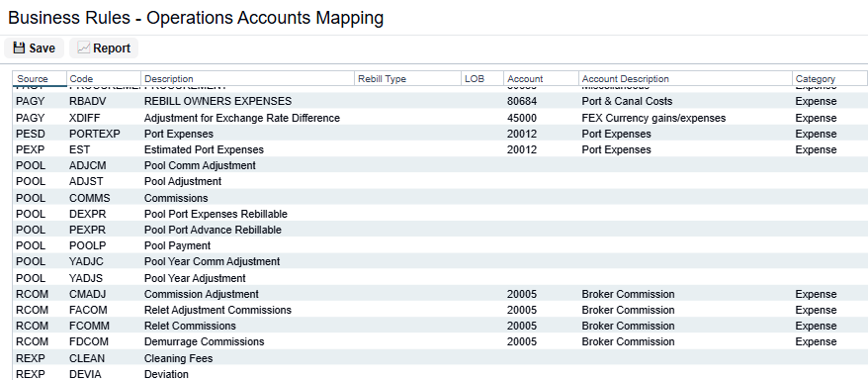The width and height of the screenshot is (868, 380).
Task: Select the ADJCM code cell
Action: (87, 165)
